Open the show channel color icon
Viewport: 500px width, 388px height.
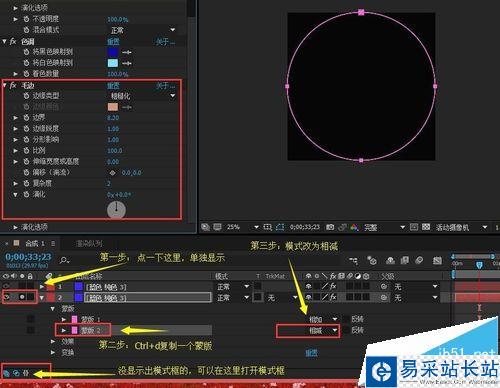354,227
